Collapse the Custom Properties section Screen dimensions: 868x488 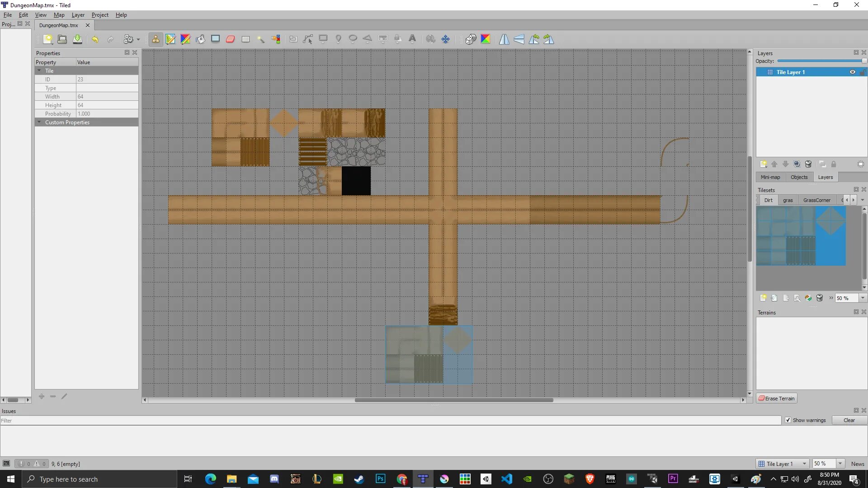point(39,122)
